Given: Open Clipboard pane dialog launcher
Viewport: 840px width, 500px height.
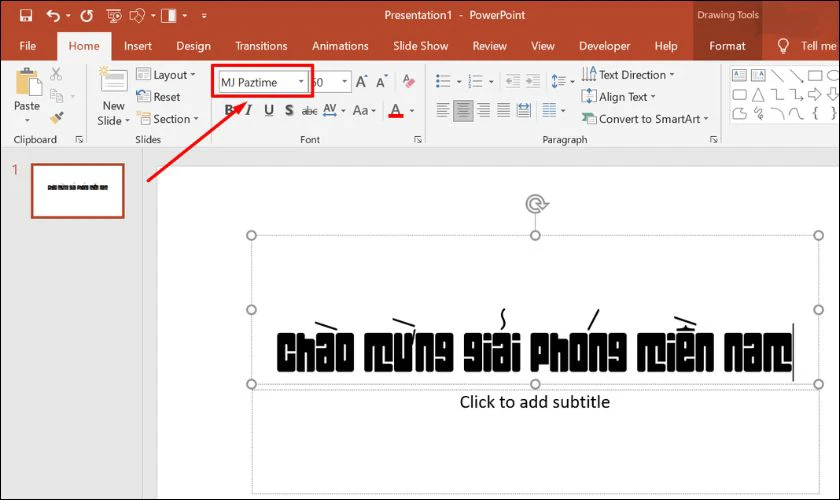Looking at the screenshot, I should click(x=79, y=140).
